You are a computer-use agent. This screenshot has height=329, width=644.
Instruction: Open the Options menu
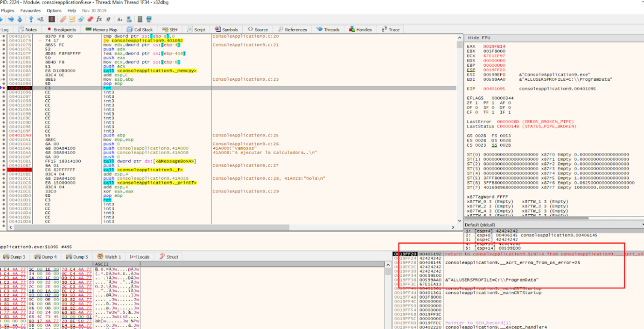(54, 10)
